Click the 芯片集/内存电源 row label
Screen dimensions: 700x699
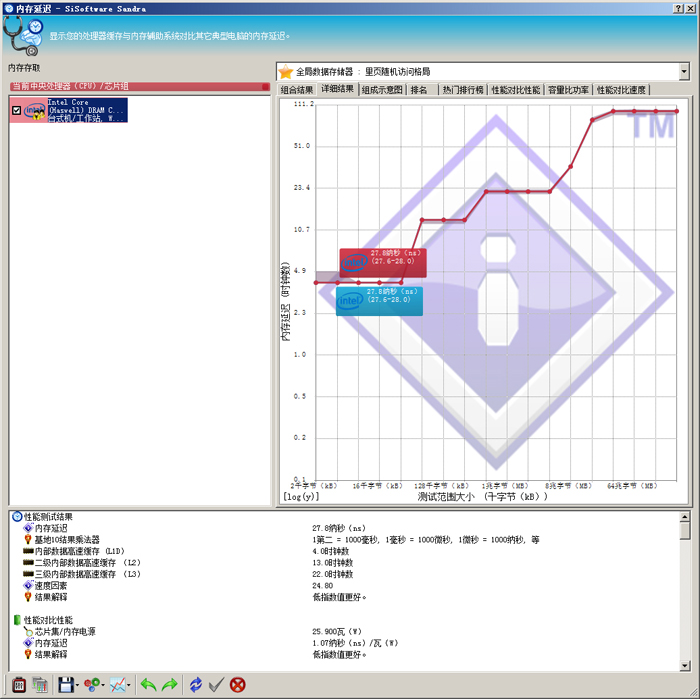click(65, 631)
